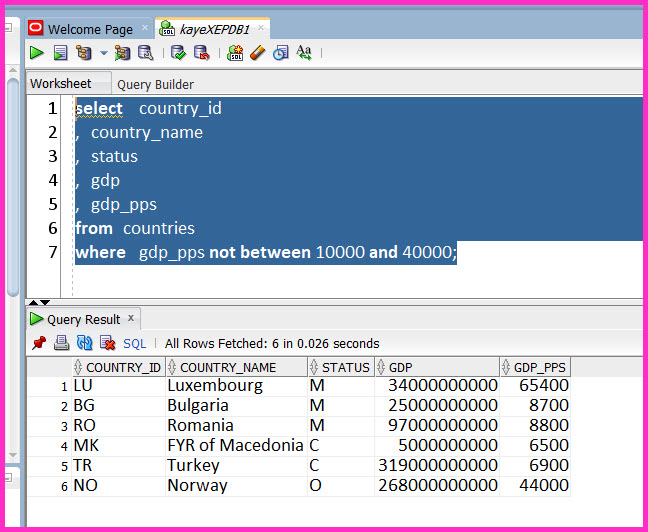The image size is (648, 532).
Task: Switch to the Query Builder tab
Action: point(155,84)
